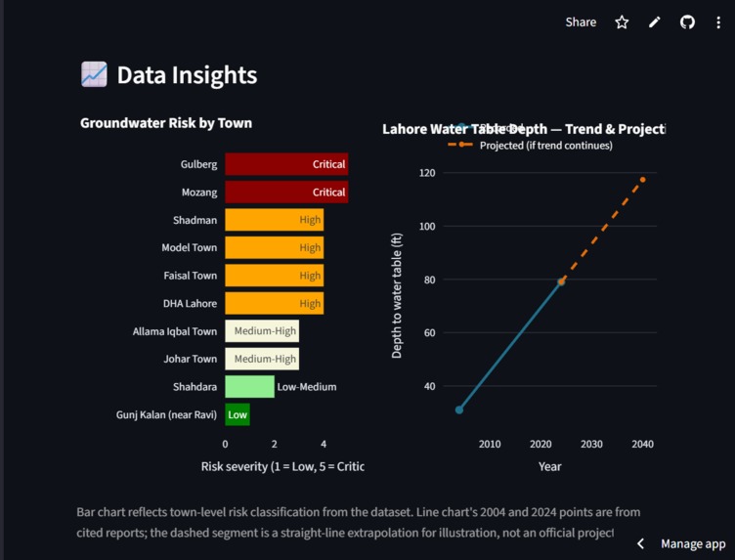Screen dimensions: 735x560
Task: Click the Shadman axis label
Action: tap(195, 220)
